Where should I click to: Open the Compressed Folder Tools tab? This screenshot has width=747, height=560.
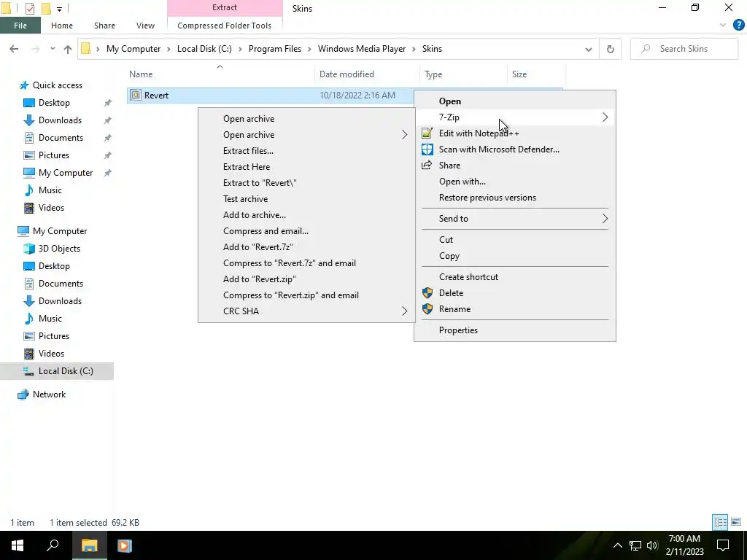tap(225, 26)
